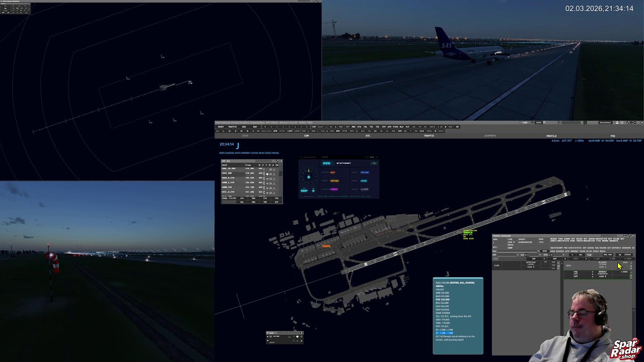Image resolution: width=644 pixels, height=362 pixels.
Task: Toggle the GEO layer button
Action: coord(244,127)
